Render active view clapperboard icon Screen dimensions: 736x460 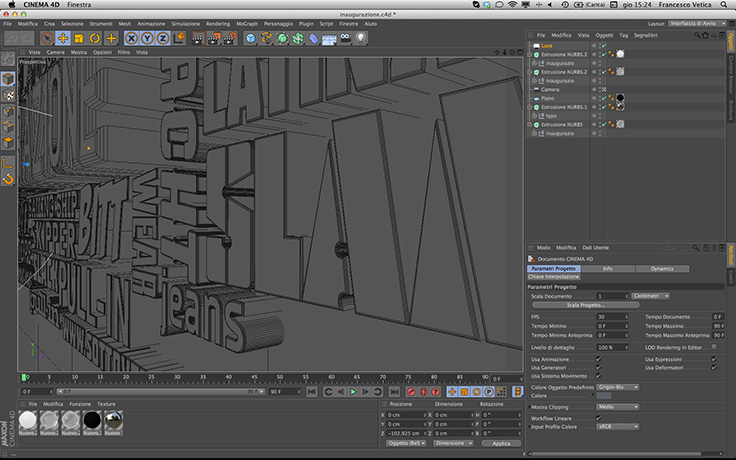pyautogui.click(x=198, y=38)
